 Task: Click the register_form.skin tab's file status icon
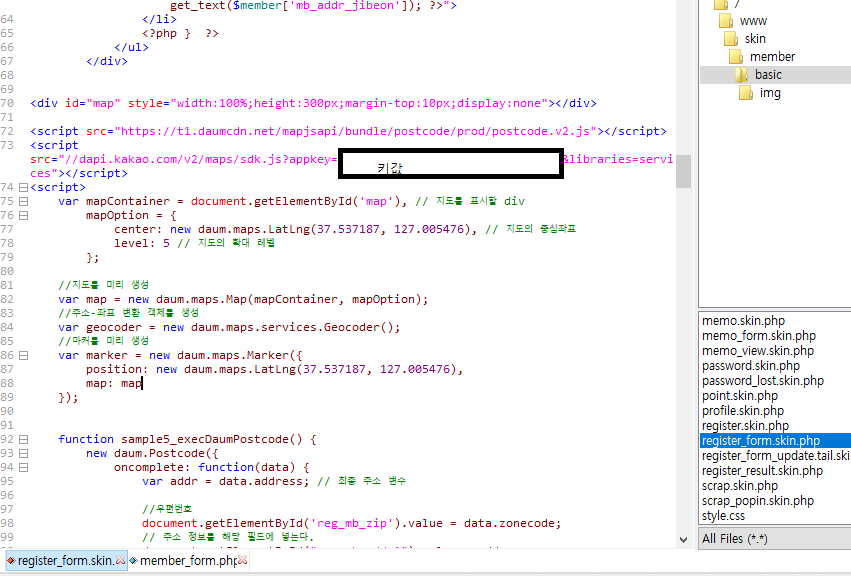(x=11, y=561)
